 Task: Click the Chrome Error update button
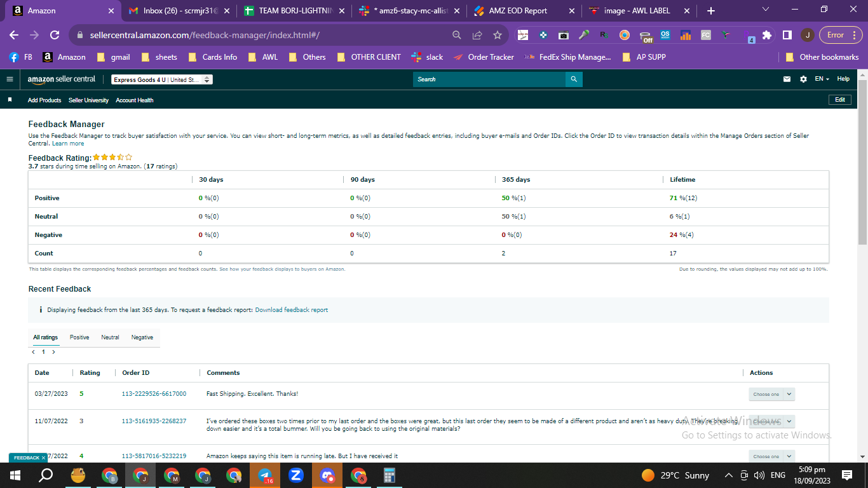pos(840,35)
